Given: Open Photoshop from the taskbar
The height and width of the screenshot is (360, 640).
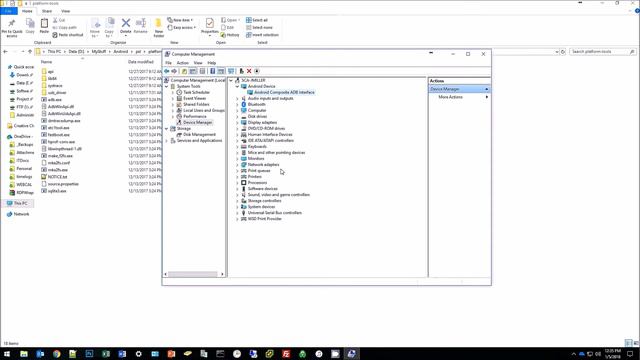Looking at the screenshot, I should pos(89,354).
